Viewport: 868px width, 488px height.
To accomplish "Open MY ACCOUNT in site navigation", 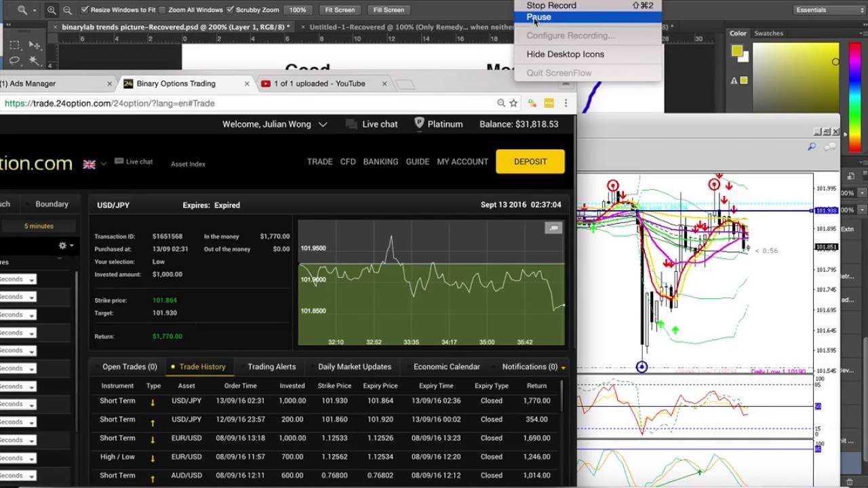I will (x=462, y=161).
